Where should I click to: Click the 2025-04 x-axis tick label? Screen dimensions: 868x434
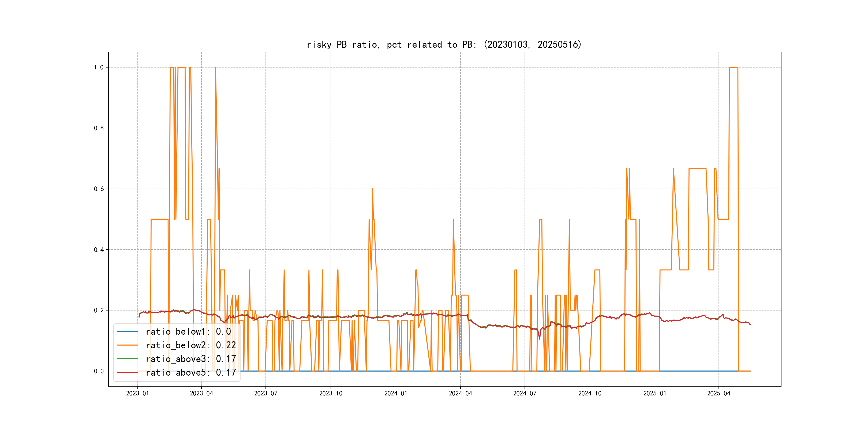pos(719,393)
